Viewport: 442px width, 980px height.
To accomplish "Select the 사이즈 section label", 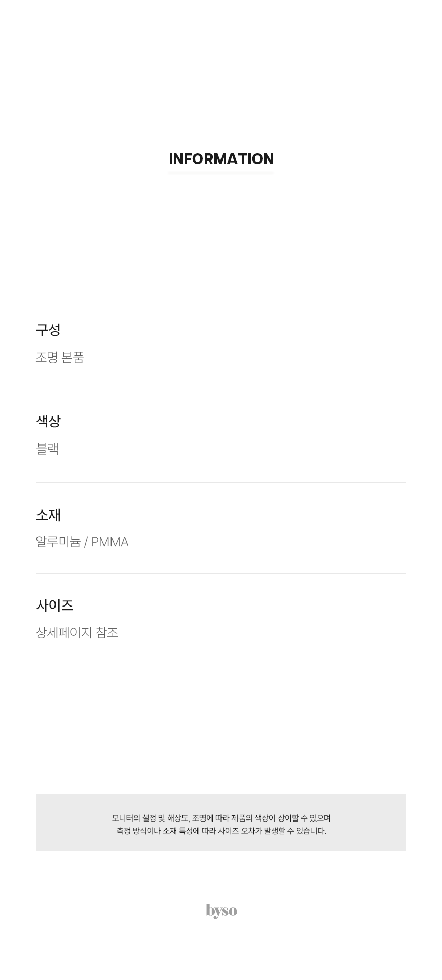I will 54,605.
